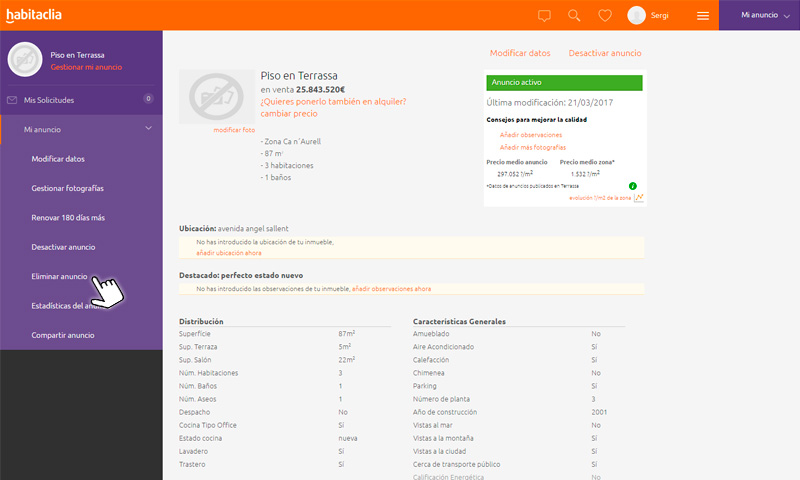Select Eliminar anuncio in sidebar
This screenshot has width=800, height=480.
coord(59,276)
